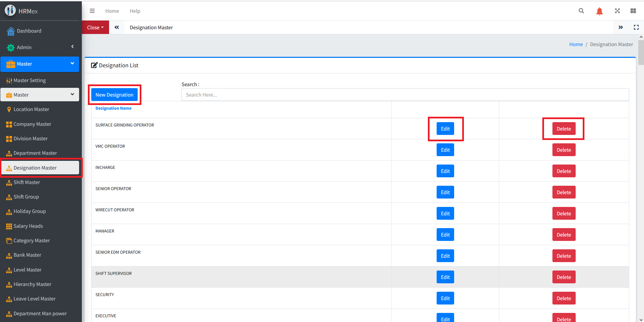
Task: Click the tab fullscreen corner-brackets icon
Action: coord(636,27)
